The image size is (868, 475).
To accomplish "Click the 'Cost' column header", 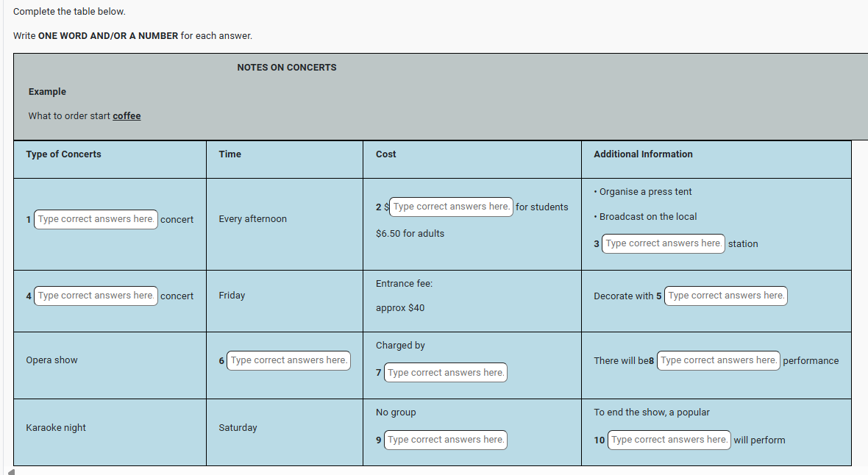I will 385,154.
